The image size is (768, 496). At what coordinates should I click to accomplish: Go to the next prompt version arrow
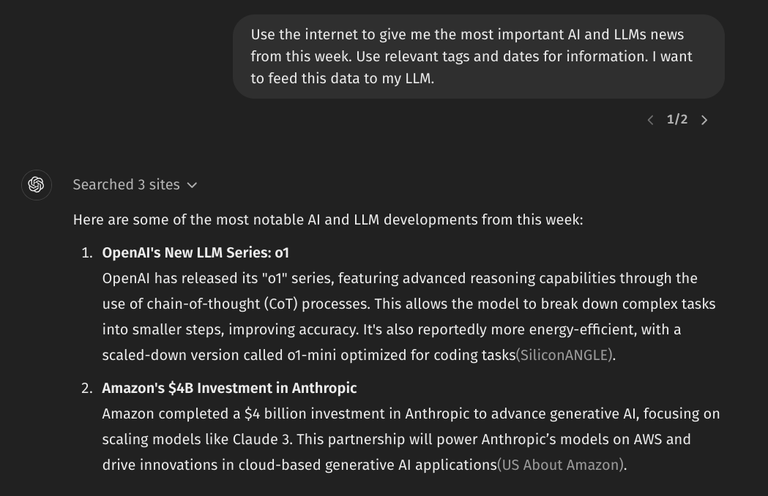pos(704,120)
